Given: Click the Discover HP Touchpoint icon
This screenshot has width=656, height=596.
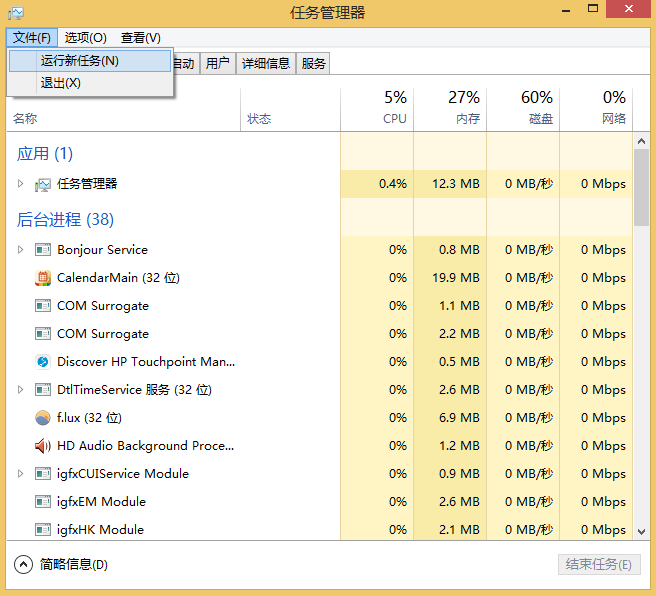Looking at the screenshot, I should pyautogui.click(x=42, y=362).
